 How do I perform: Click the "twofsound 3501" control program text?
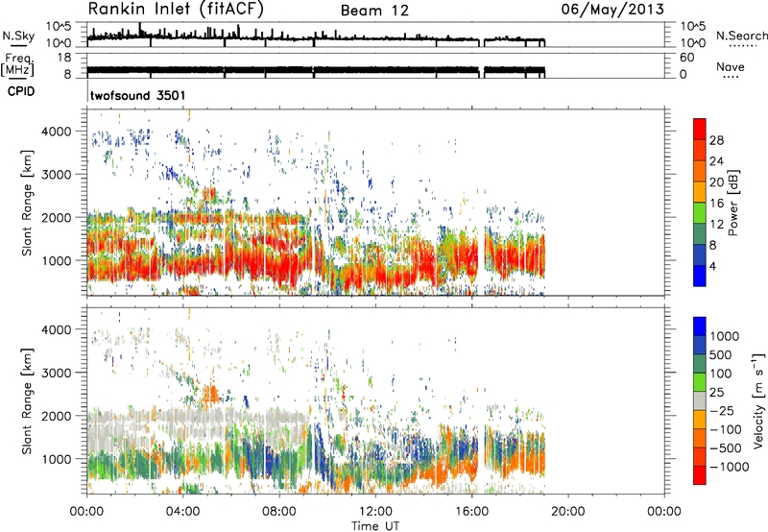click(x=137, y=95)
